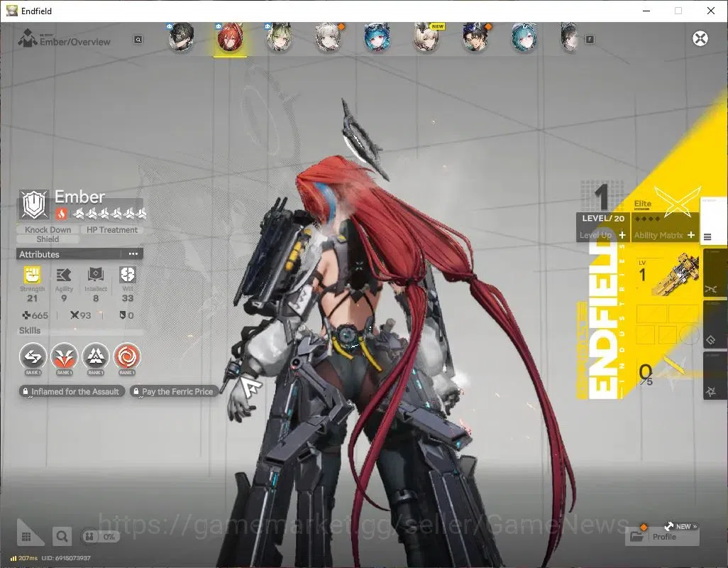Select the Knock Down tag
The width and height of the screenshot is (728, 568).
(48, 229)
